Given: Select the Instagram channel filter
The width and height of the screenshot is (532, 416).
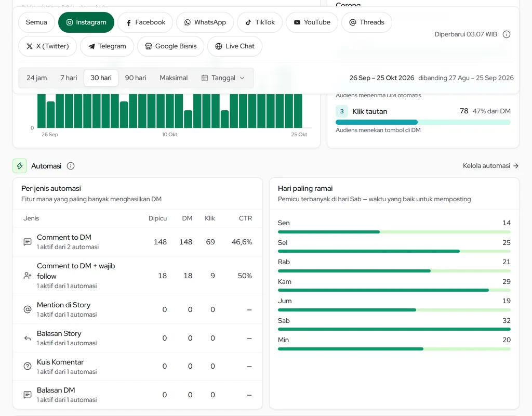Looking at the screenshot, I should click(x=86, y=22).
